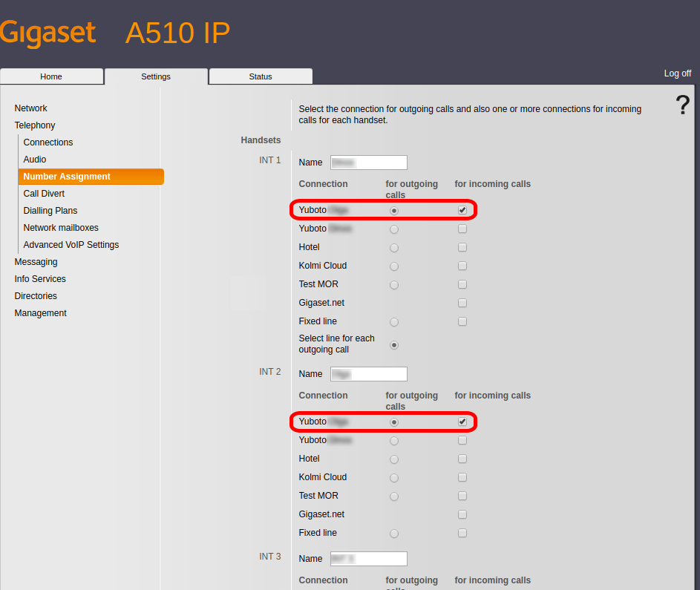Open Management in the sidebar

tap(41, 313)
